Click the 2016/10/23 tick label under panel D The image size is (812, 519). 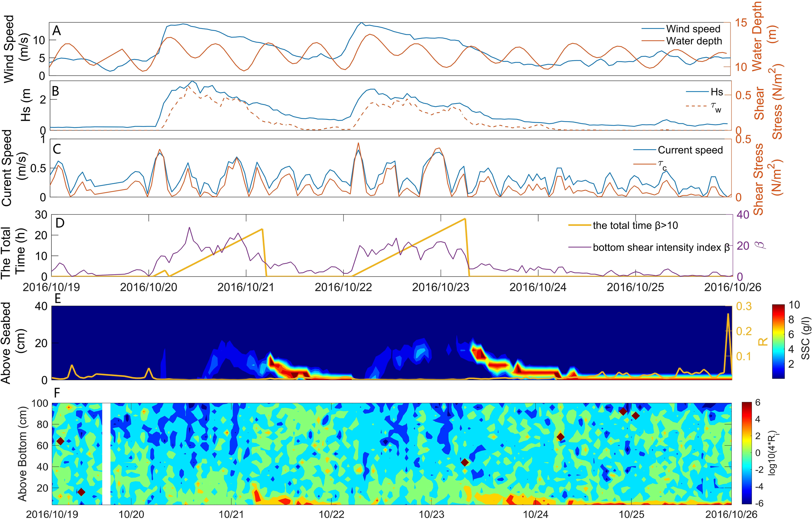point(440,288)
